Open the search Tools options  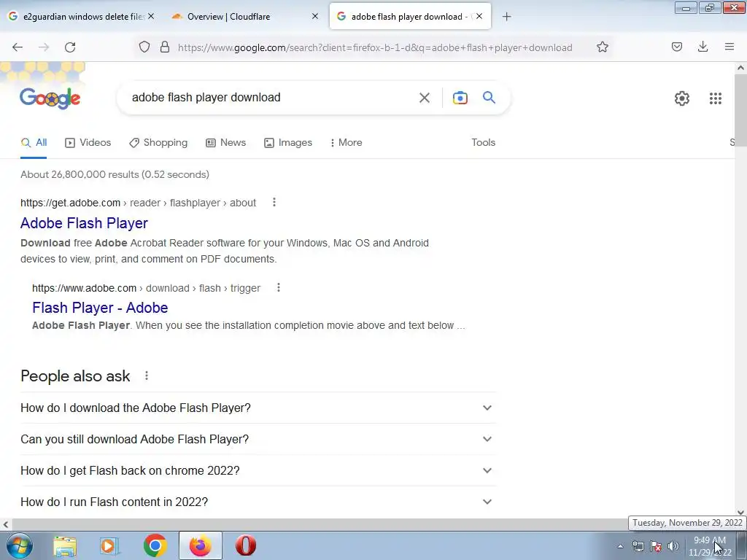pos(483,142)
